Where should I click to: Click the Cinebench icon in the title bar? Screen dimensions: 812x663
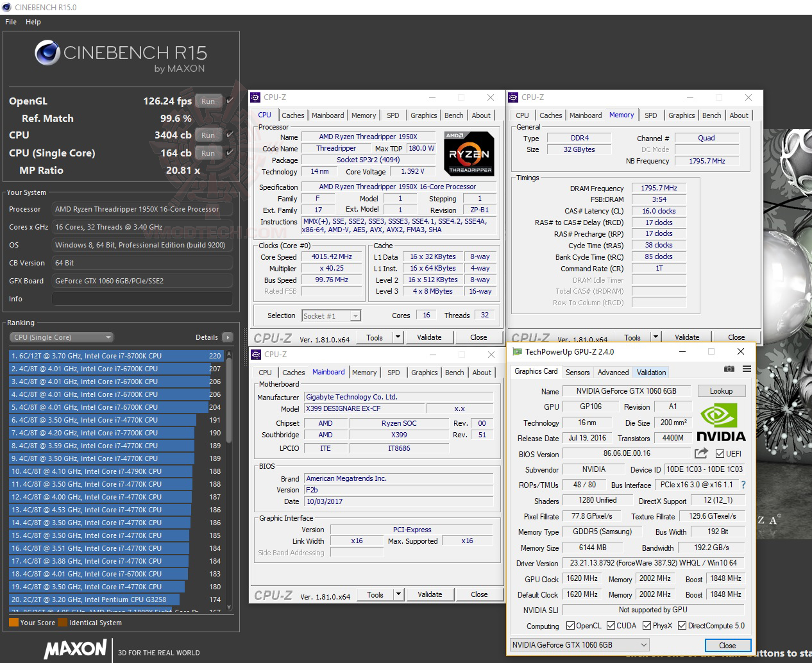click(x=6, y=7)
